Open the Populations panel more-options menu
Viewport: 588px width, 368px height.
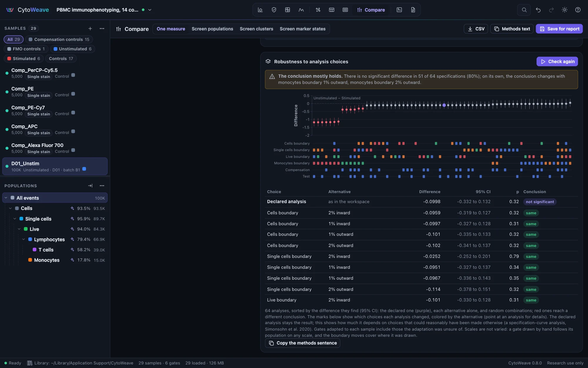102,186
